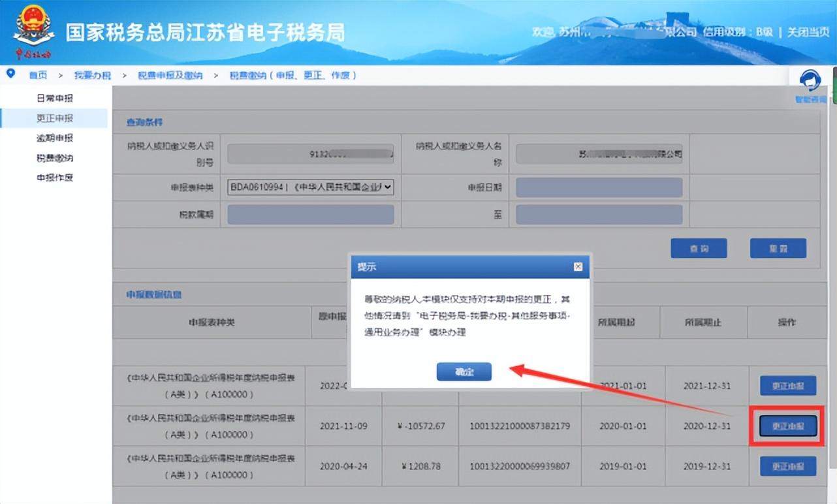Click the 查询条件 section title
Viewport: 837px width, 504px height.
click(x=144, y=122)
